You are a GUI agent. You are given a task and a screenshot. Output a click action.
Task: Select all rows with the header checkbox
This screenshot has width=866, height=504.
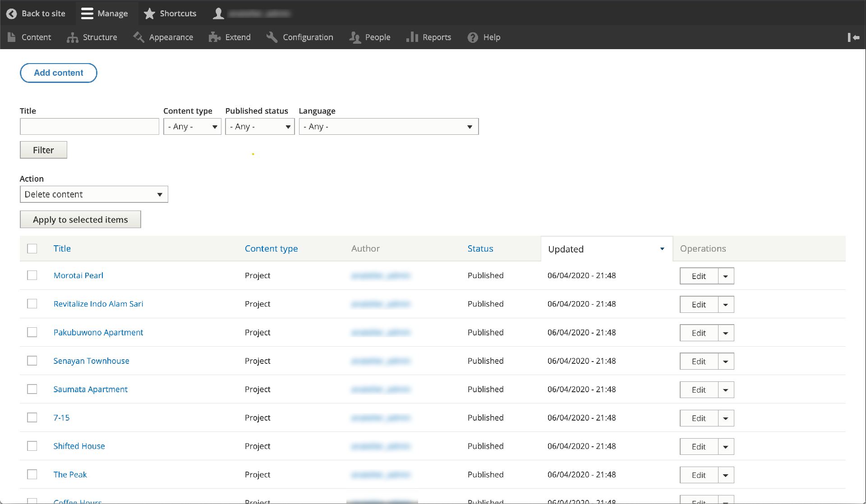[x=32, y=248]
